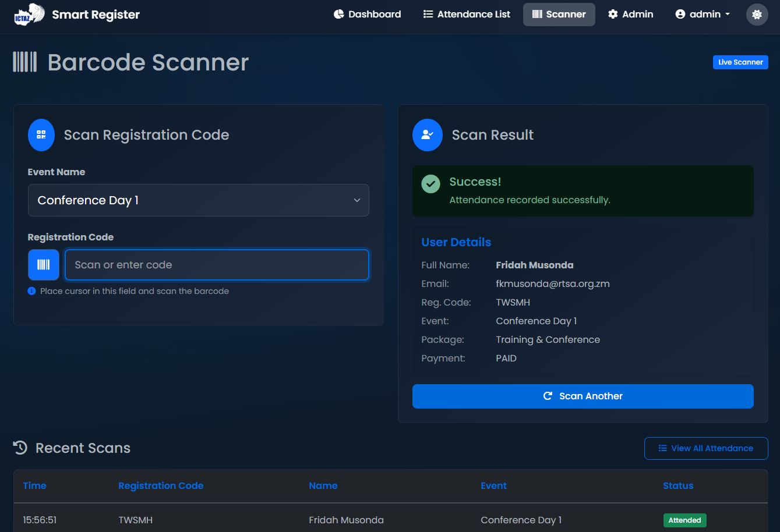
Task: Expand the admin user menu
Action: click(703, 15)
